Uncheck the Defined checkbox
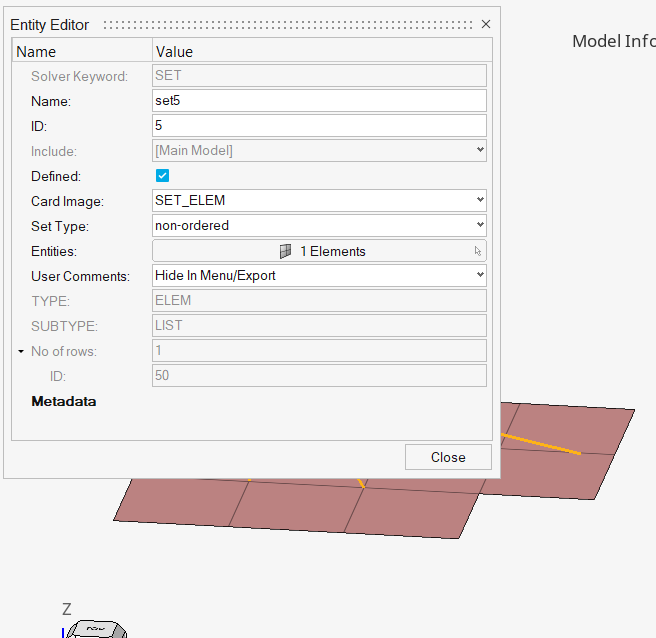This screenshot has height=638, width=656. (162, 176)
